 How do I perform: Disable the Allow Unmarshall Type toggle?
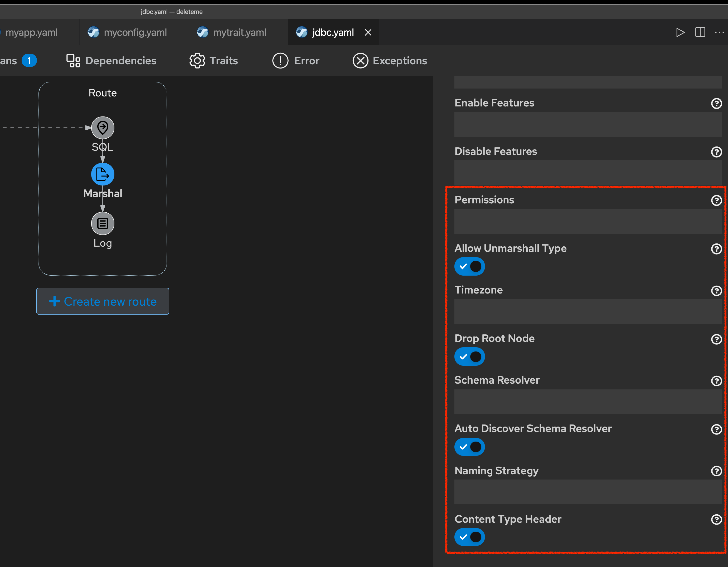469,266
